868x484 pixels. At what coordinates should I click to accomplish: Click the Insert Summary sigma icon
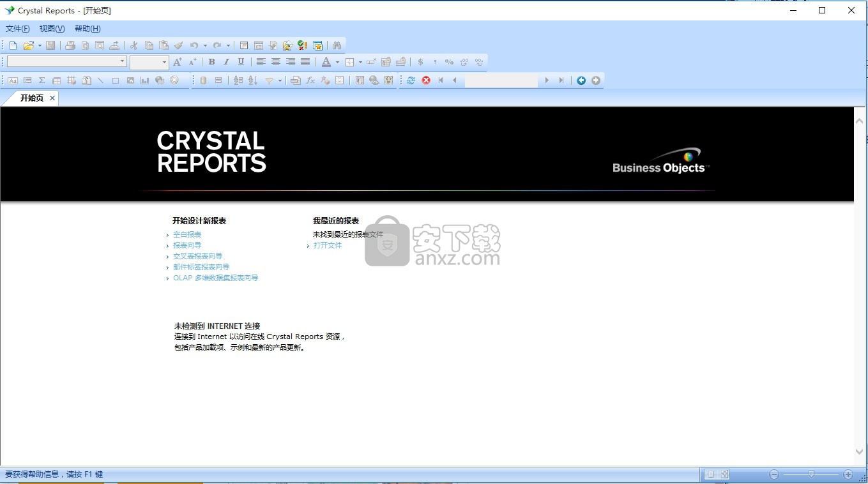[42, 80]
